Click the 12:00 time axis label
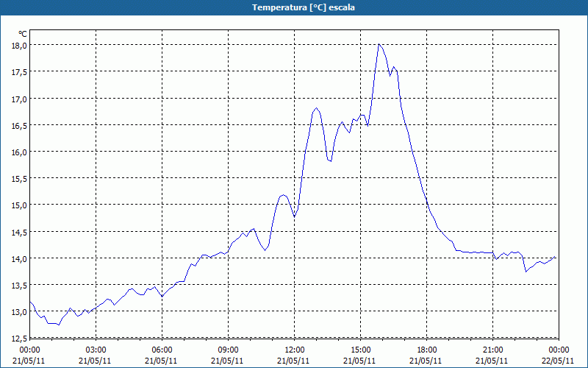Viewport: 588px width, 368px height. (295, 350)
